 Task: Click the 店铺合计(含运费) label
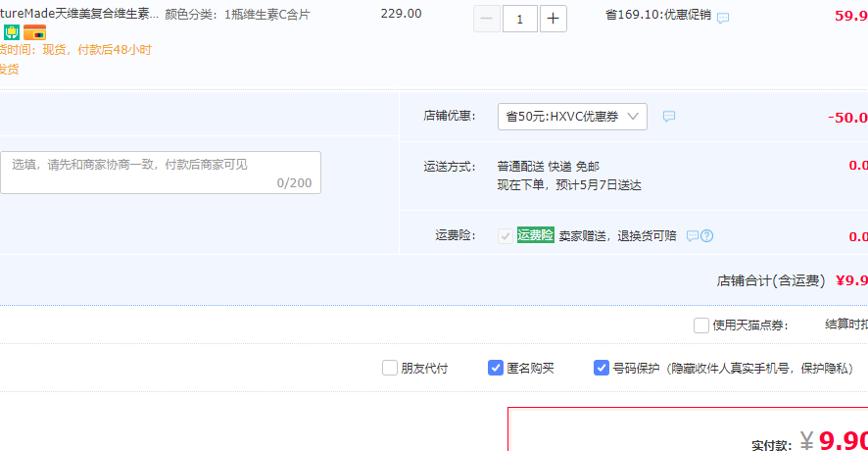coord(771,281)
